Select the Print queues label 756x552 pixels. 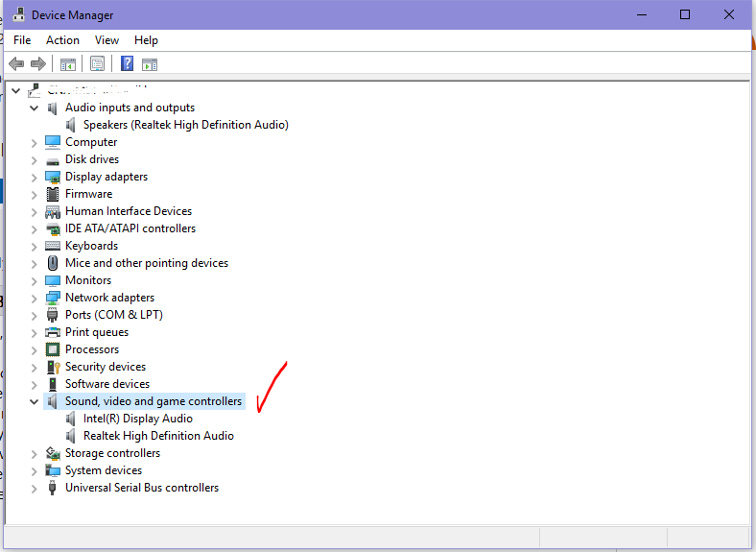coord(97,332)
